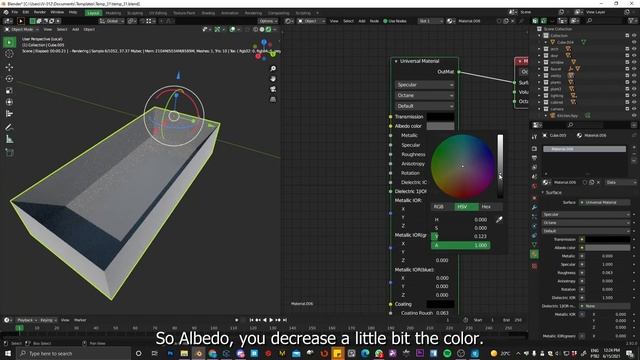Viewport: 640px width, 360px height.
Task: Select the Rotate tool in viewport toolbar
Action: click(x=9, y=78)
